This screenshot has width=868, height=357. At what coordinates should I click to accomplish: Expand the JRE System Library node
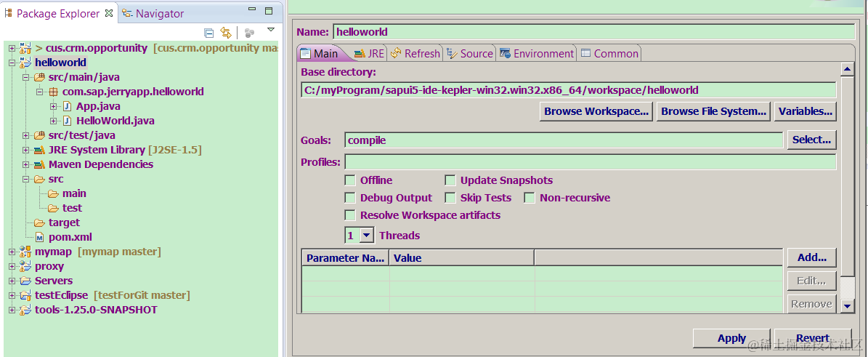[x=25, y=150]
